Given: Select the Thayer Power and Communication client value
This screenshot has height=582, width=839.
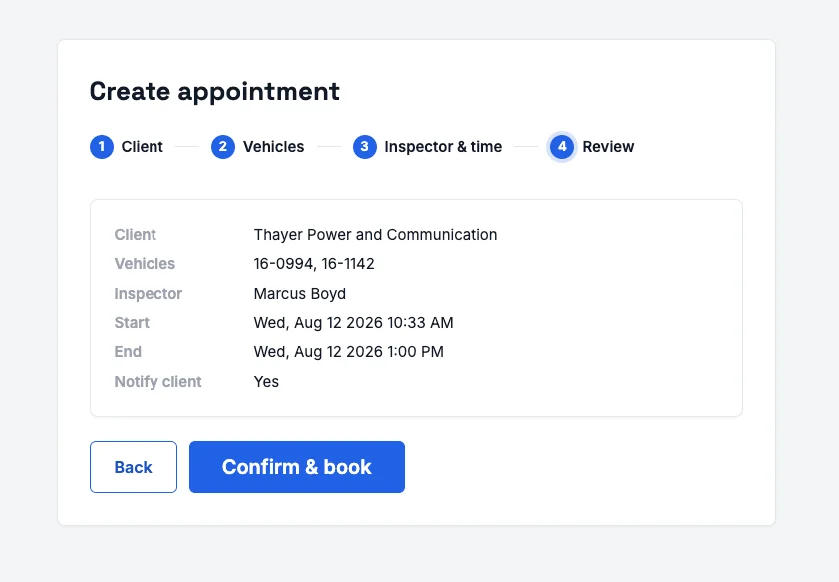Looking at the screenshot, I should click(375, 235).
